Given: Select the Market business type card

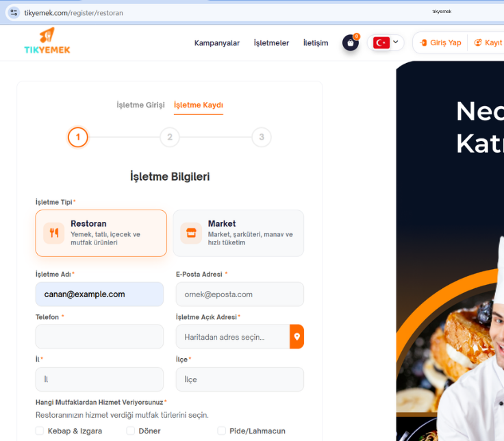Looking at the screenshot, I should click(x=238, y=233).
